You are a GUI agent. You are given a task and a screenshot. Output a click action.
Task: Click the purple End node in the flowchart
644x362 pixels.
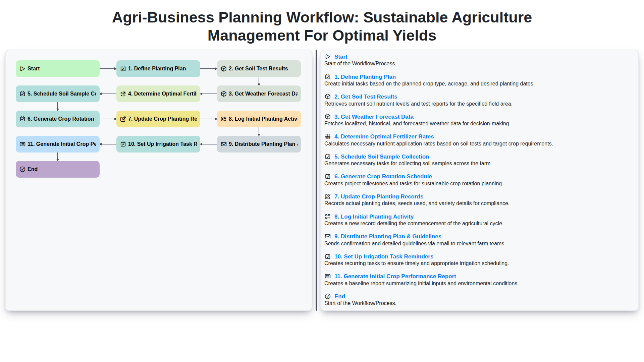(58, 169)
